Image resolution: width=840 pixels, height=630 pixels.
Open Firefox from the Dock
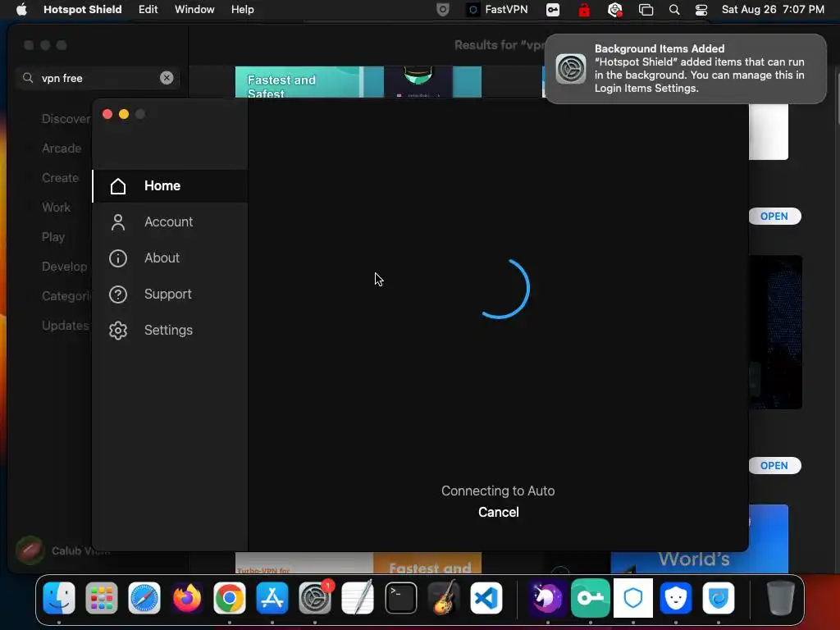tap(187, 598)
